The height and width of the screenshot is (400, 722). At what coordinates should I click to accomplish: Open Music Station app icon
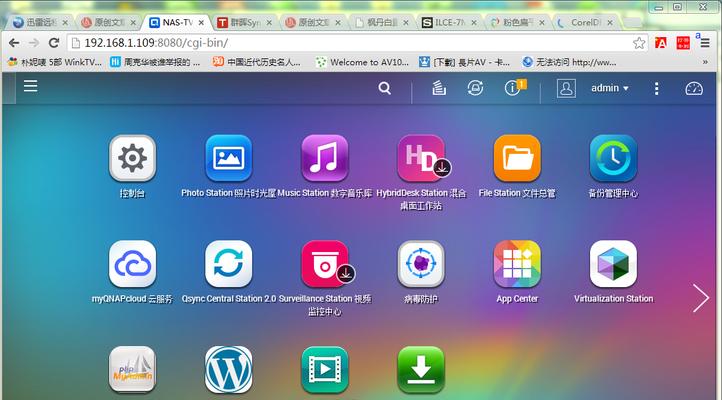point(325,158)
